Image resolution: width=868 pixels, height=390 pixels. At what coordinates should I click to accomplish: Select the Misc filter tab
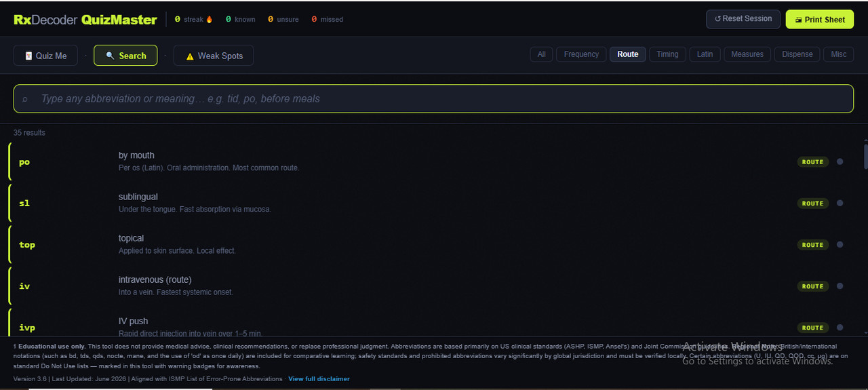click(839, 54)
